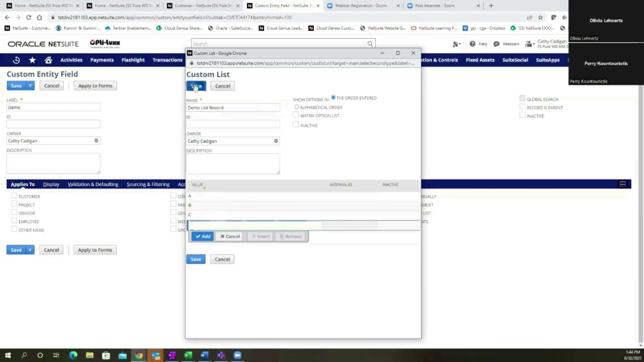The image size is (644, 362).
Task: Switch to Sourcing & Filtering subtab
Action: (x=148, y=185)
